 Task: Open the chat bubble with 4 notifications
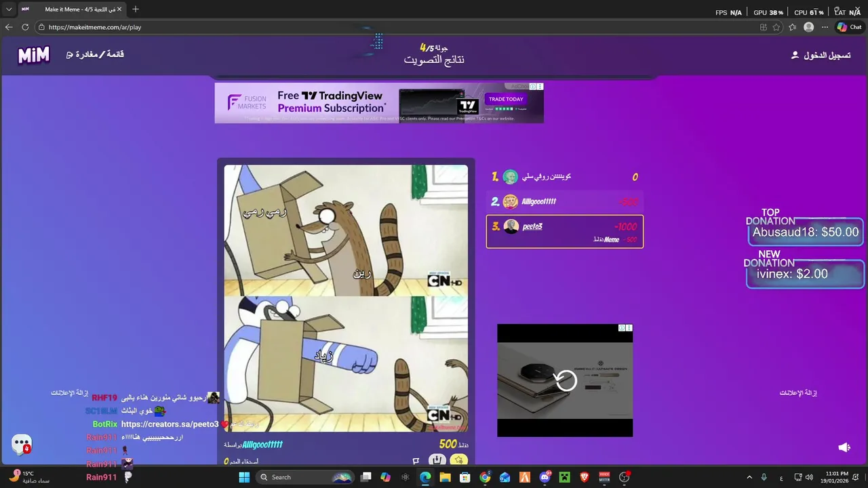tap(22, 445)
